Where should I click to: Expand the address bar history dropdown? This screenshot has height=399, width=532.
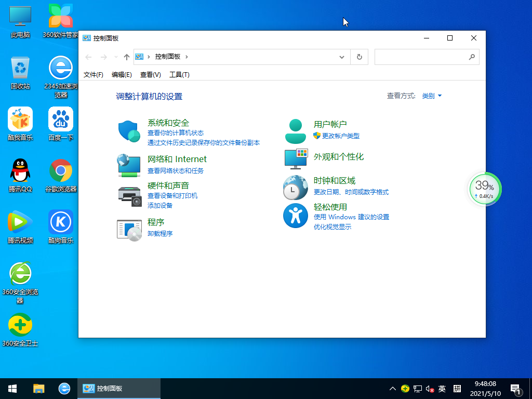click(341, 57)
